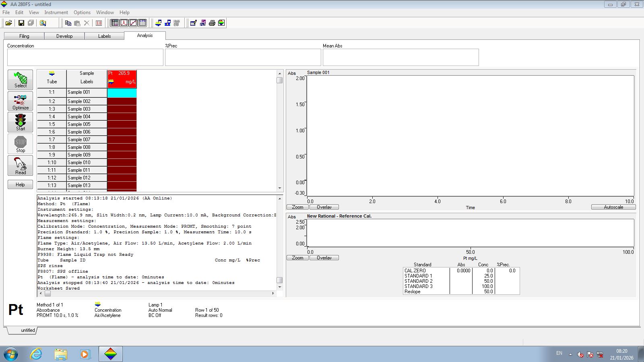Click Autoscale under the Sample 001 graph
The height and width of the screenshot is (362, 644).
[613, 207]
